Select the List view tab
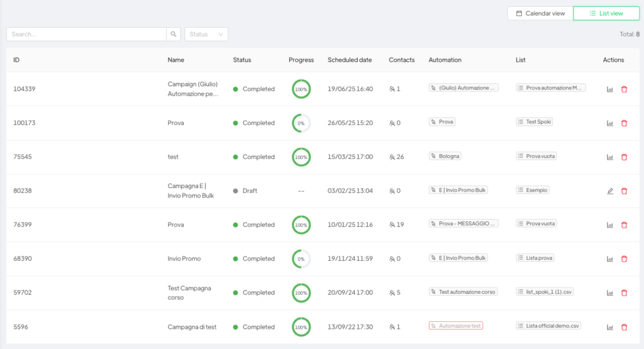This screenshot has height=349, width=644. pyautogui.click(x=606, y=13)
